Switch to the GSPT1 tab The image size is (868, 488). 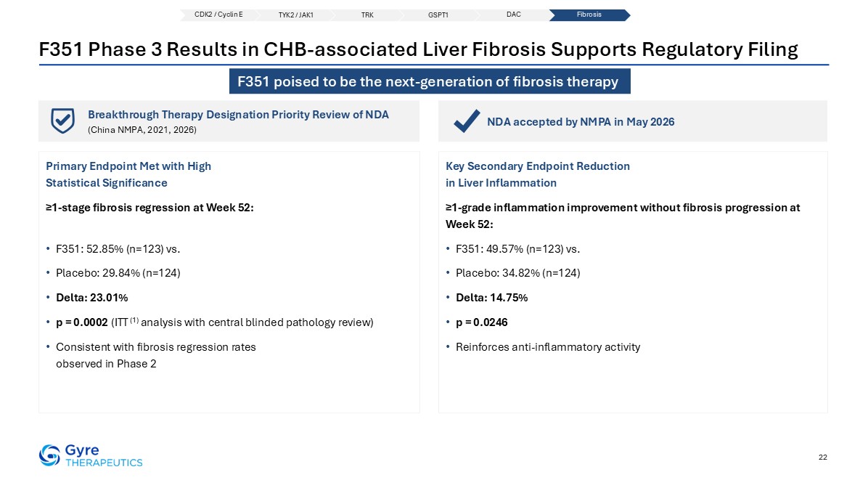point(438,15)
